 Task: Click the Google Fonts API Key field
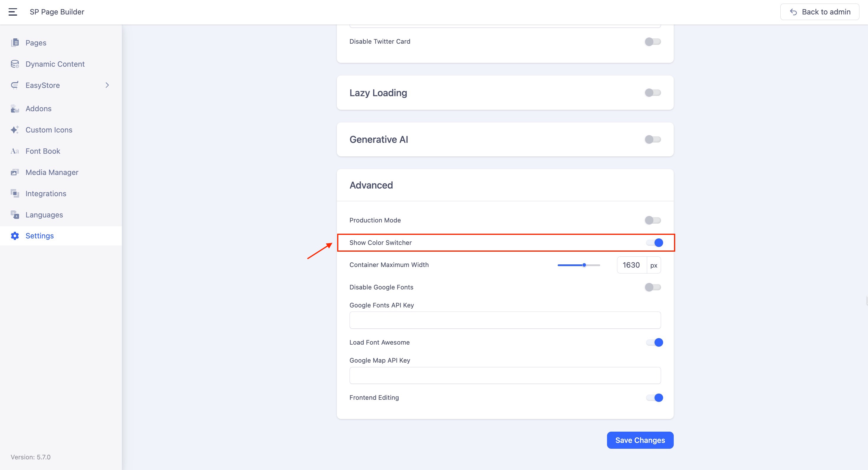pyautogui.click(x=505, y=320)
